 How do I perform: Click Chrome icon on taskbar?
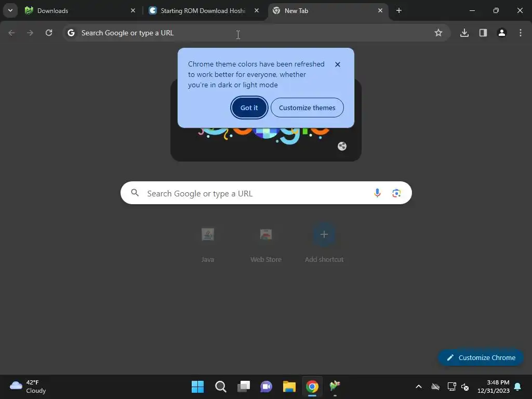(x=312, y=387)
